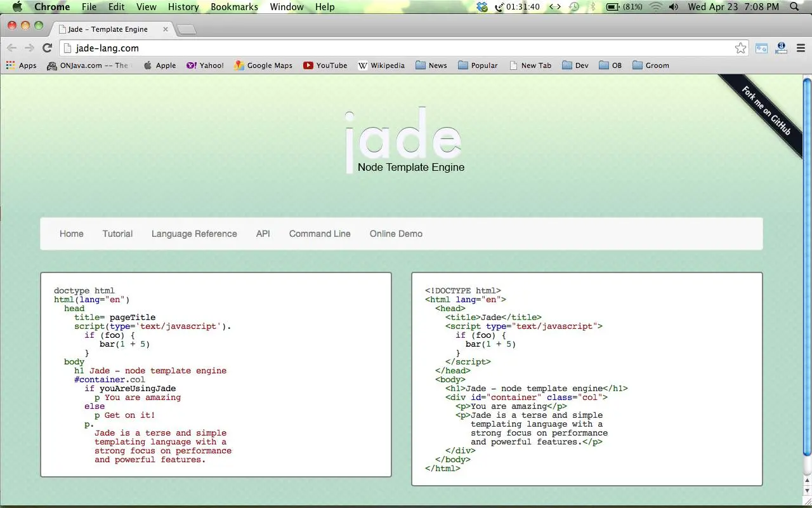812x508 pixels.
Task: Open the View menu
Action: pos(147,7)
